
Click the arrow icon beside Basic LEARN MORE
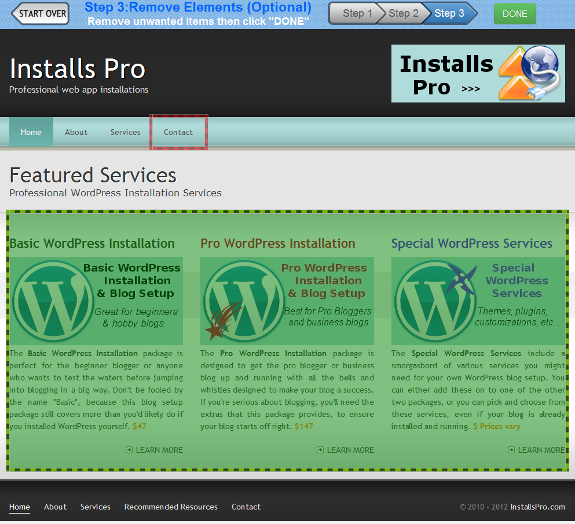129,450
